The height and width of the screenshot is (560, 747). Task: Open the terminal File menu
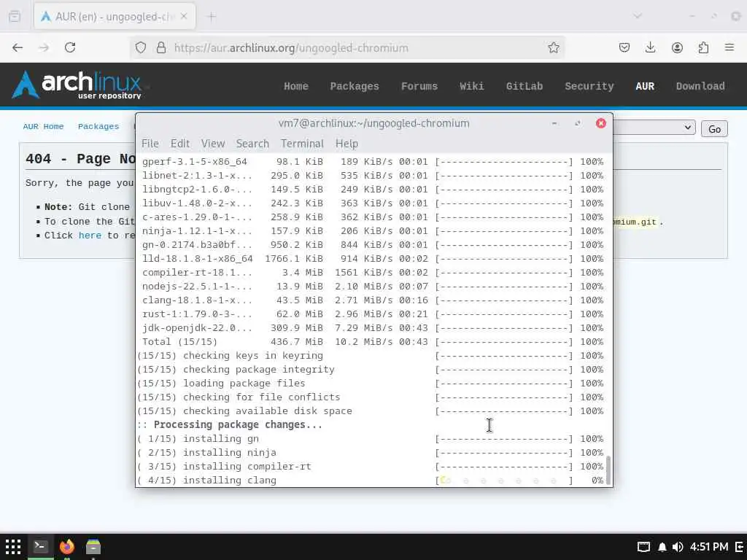point(150,144)
